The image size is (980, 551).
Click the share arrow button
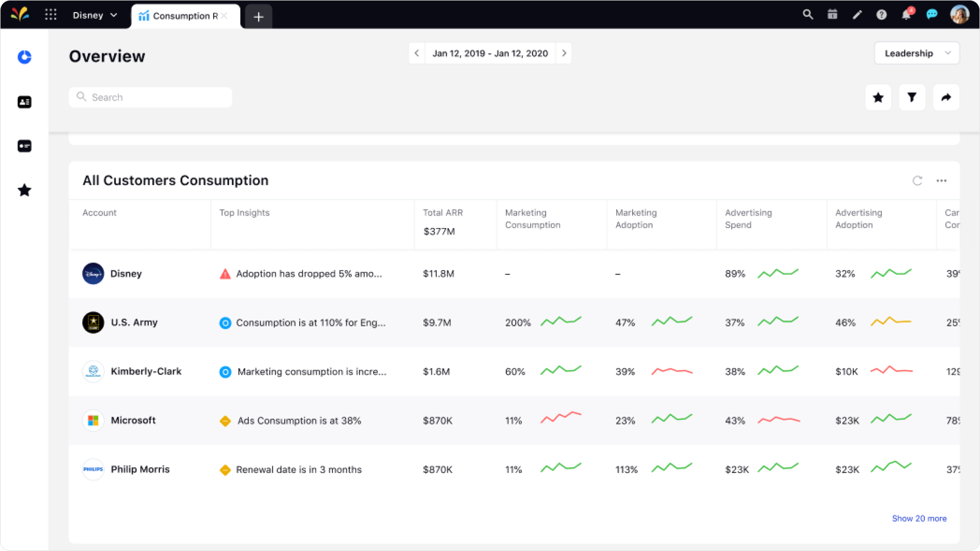point(946,97)
